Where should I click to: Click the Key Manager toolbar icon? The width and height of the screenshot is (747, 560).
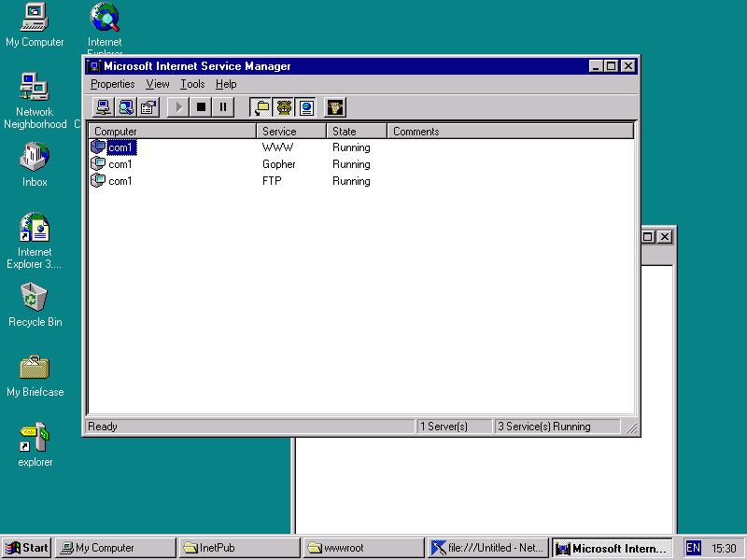[335, 107]
